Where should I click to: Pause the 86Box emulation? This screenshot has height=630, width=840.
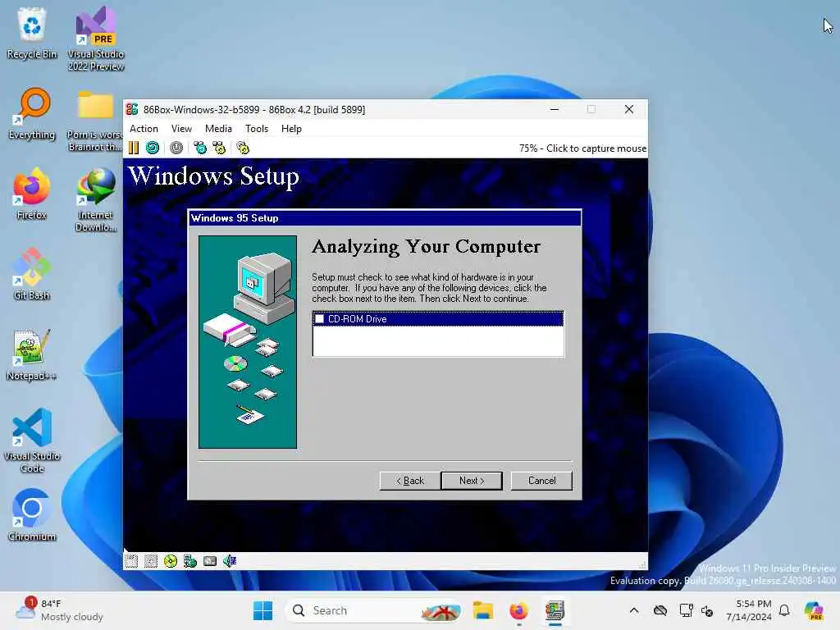click(x=134, y=148)
